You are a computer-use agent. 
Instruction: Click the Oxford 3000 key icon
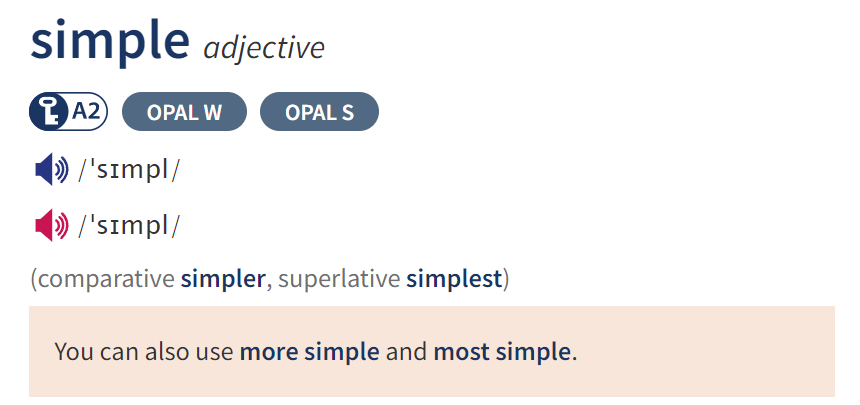50,112
